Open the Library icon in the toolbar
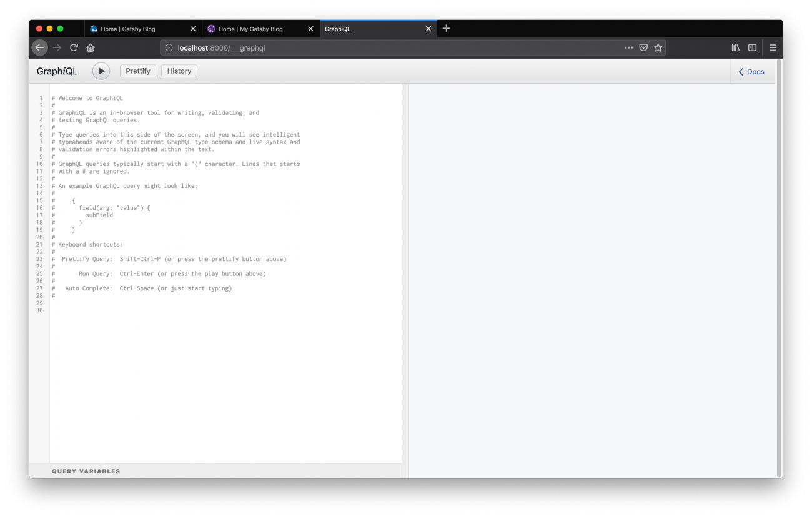 click(x=736, y=47)
